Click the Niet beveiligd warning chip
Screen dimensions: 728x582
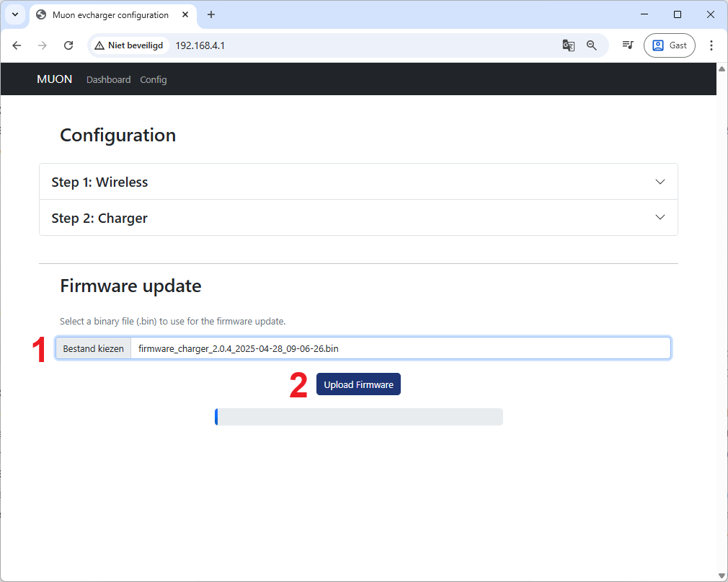[130, 45]
